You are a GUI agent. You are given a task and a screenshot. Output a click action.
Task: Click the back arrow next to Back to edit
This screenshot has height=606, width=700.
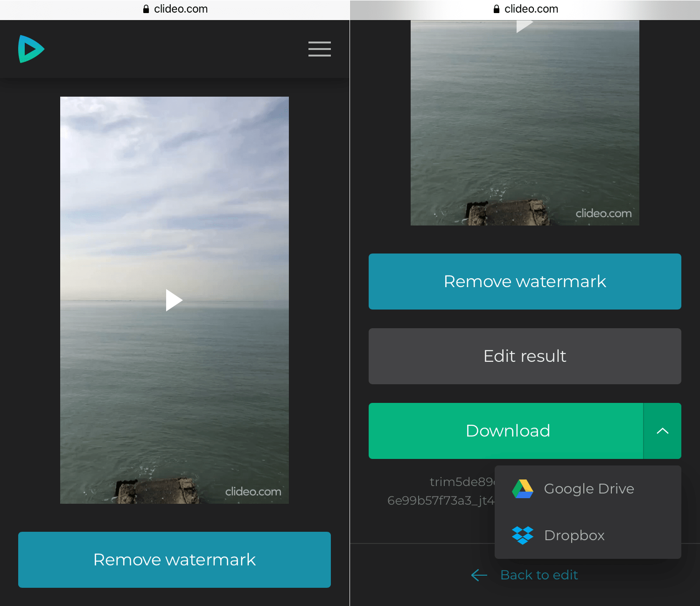coord(478,575)
